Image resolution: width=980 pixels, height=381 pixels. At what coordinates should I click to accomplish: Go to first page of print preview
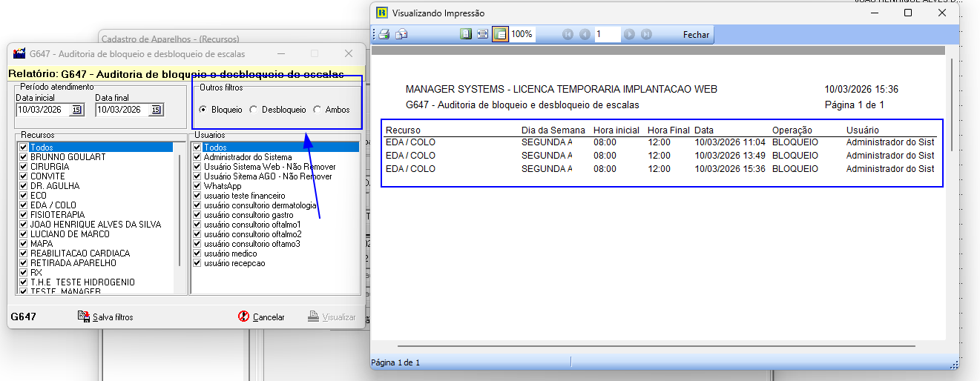[568, 34]
